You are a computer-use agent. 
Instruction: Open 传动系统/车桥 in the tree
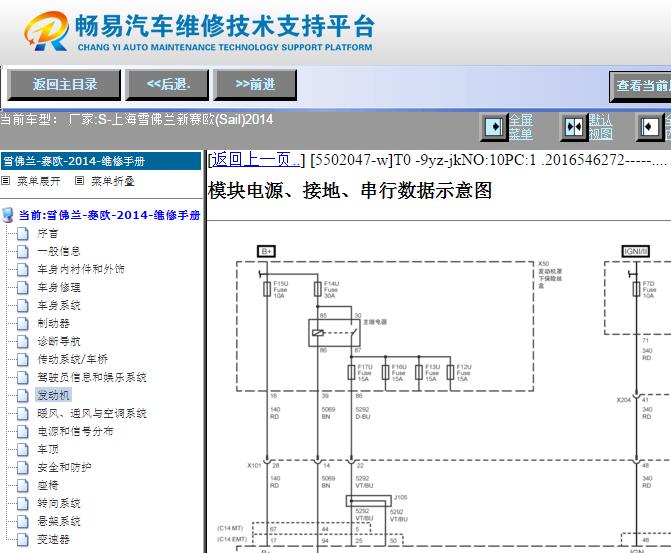pos(72,359)
